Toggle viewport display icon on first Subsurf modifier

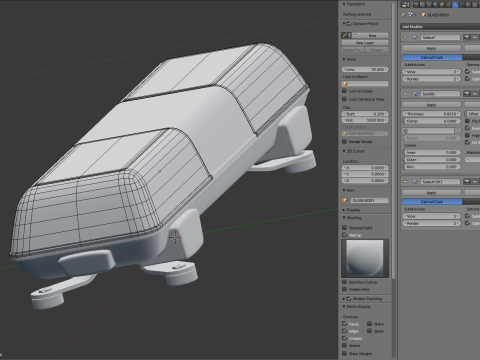click(475, 37)
